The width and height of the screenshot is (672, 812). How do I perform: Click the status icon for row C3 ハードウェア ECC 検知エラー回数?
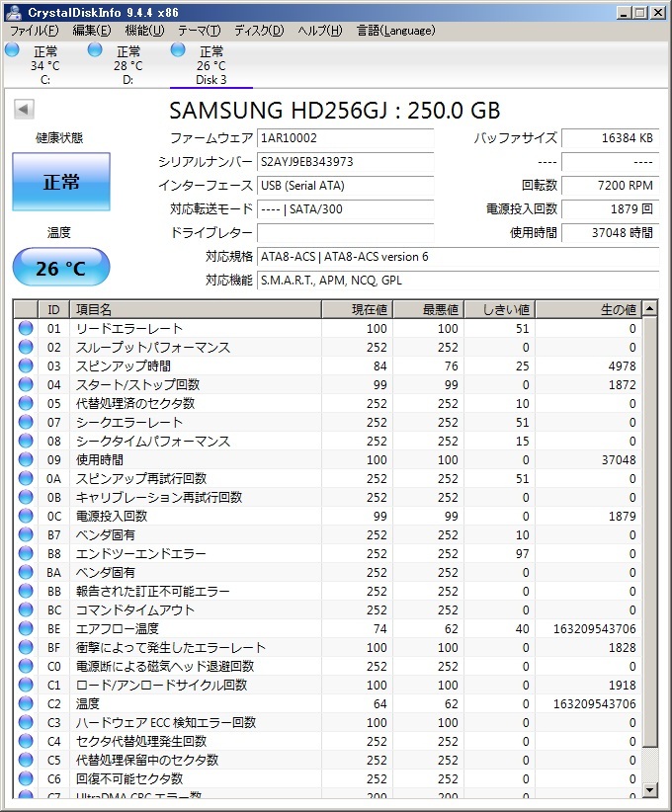(x=26, y=722)
